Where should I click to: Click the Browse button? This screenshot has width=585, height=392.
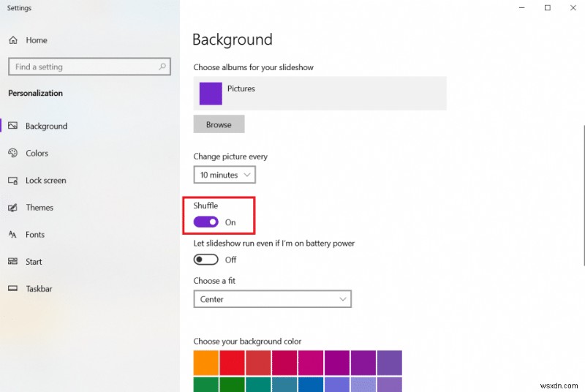pyautogui.click(x=219, y=124)
